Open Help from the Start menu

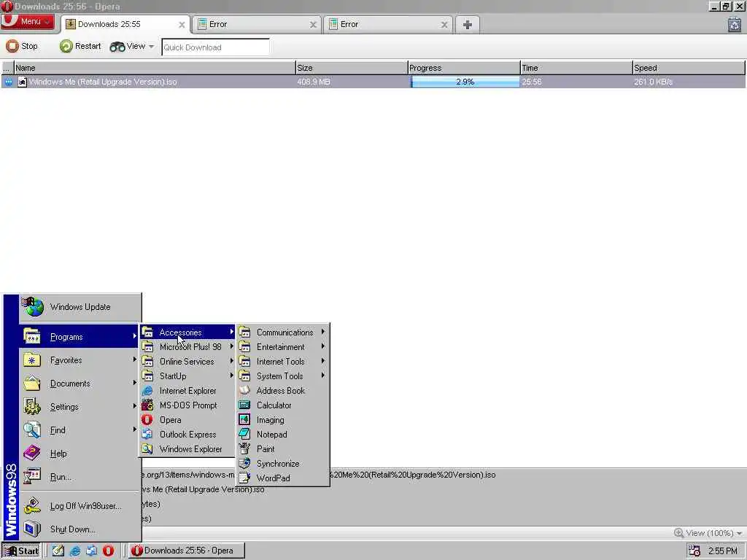(79, 454)
